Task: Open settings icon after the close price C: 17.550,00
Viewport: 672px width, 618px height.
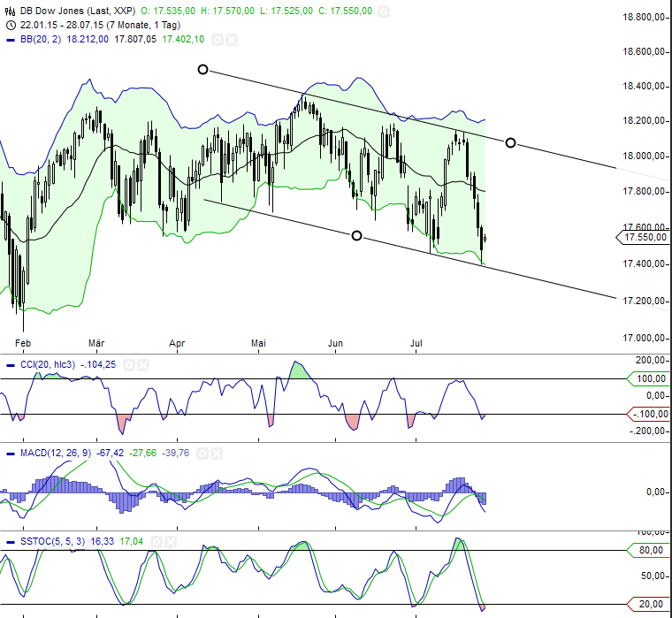Action: [x=384, y=11]
